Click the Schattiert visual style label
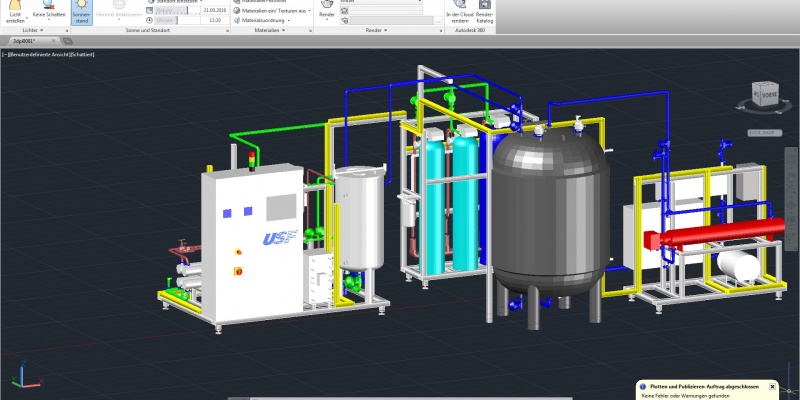The width and height of the screenshot is (800, 400). point(82,53)
